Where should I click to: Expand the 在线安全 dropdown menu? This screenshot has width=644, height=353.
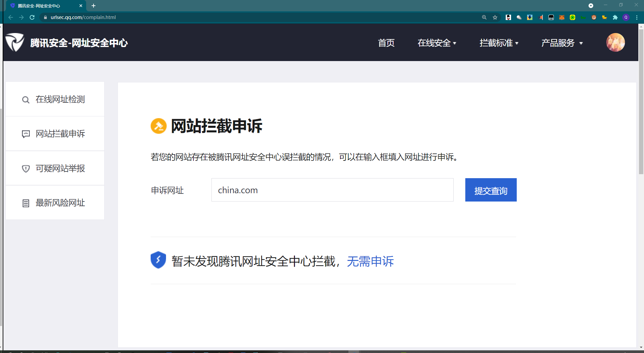(x=437, y=43)
